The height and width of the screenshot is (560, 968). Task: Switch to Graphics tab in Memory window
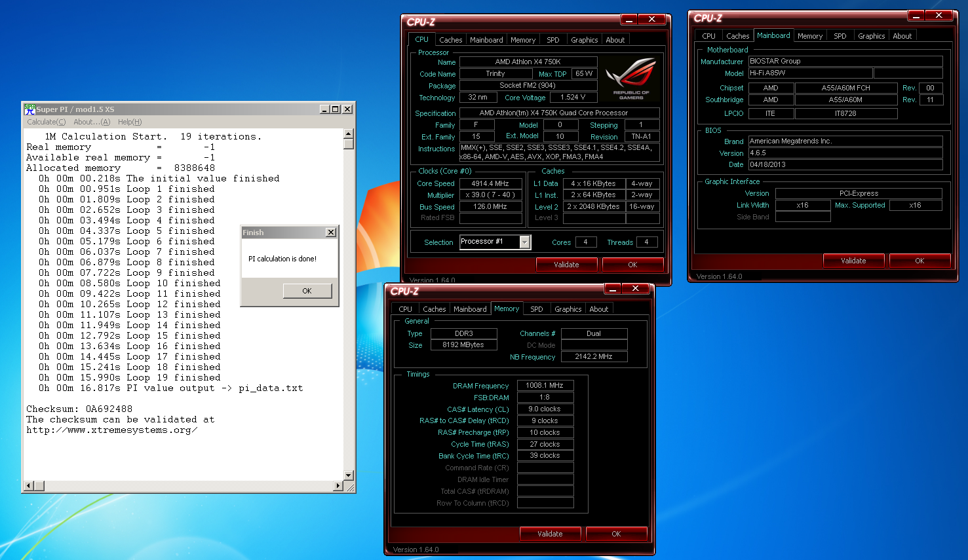tap(568, 309)
